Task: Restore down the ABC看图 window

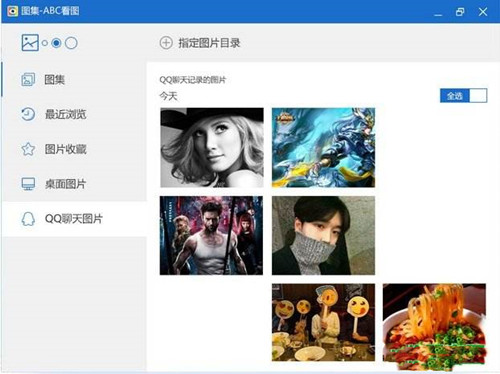Action: tap(460, 12)
